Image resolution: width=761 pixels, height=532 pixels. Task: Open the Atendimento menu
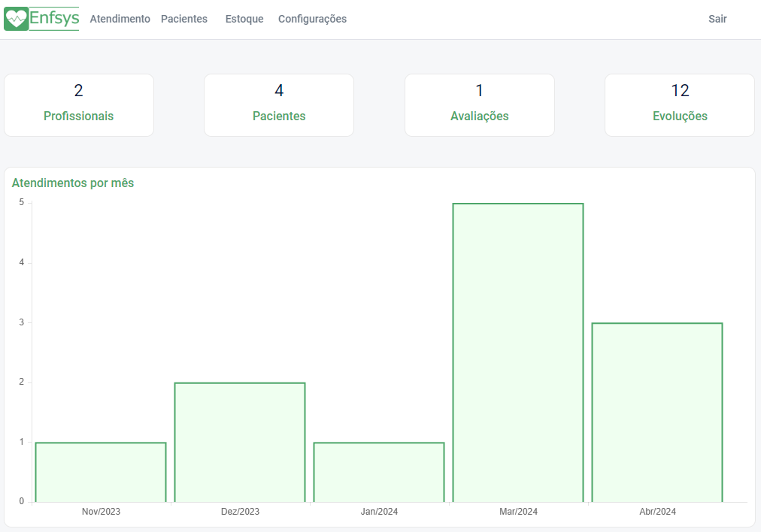tap(120, 19)
